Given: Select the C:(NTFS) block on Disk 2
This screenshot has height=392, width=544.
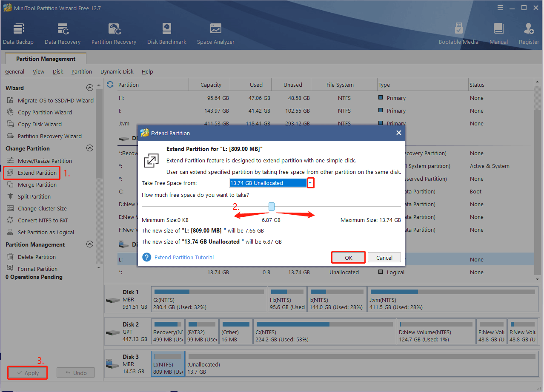Looking at the screenshot, I should (325, 332).
